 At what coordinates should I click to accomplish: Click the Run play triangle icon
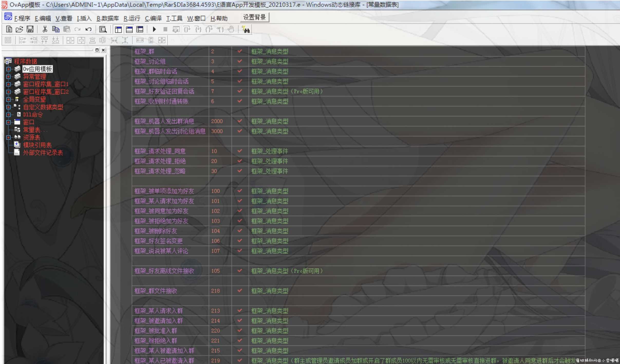coord(154,30)
